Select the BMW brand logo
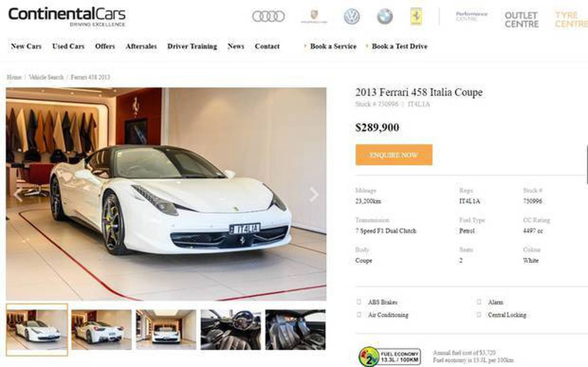Image resolution: width=588 pixels, height=367 pixels. pyautogui.click(x=385, y=17)
